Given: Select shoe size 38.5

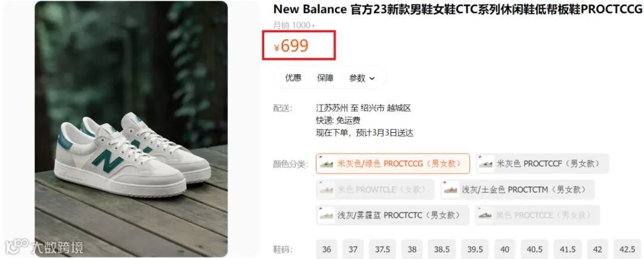Looking at the screenshot, I should [x=442, y=249].
